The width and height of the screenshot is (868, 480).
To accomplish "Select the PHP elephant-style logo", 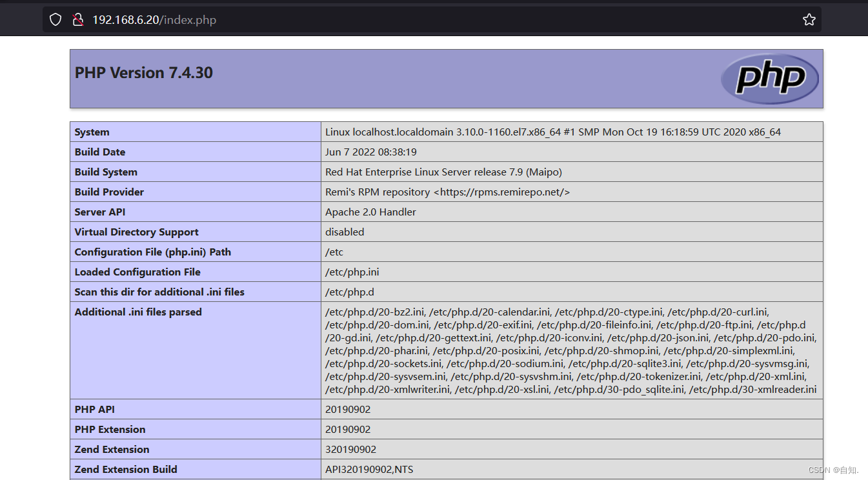I will pos(769,78).
